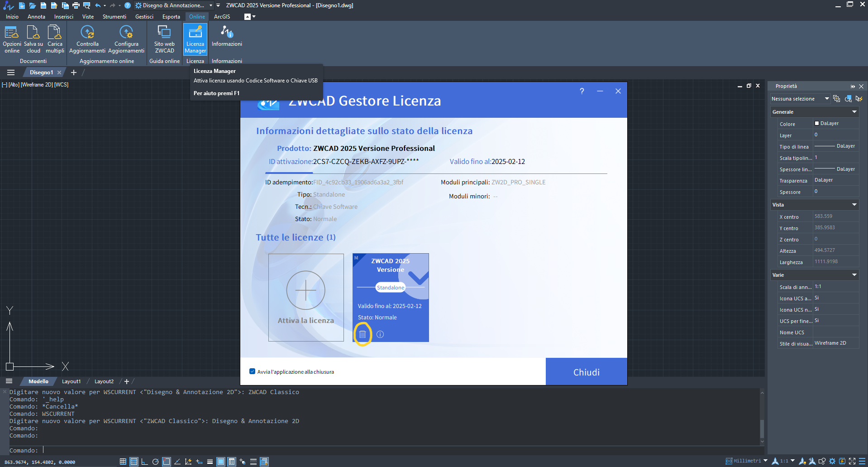Close the Disegno1 drawing tab

pyautogui.click(x=59, y=72)
